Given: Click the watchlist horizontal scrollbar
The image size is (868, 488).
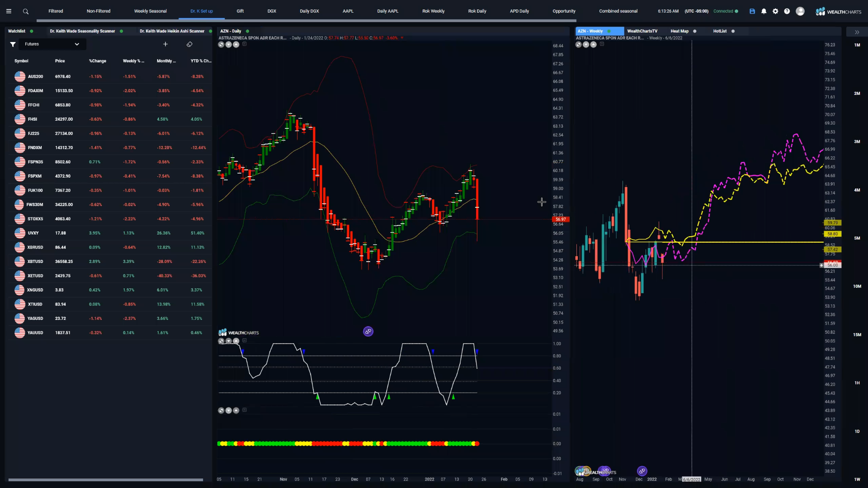Looking at the screenshot, I should [x=106, y=480].
